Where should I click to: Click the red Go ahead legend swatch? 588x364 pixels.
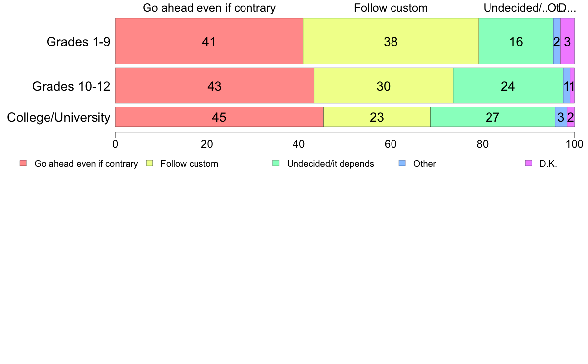[x=23, y=163]
